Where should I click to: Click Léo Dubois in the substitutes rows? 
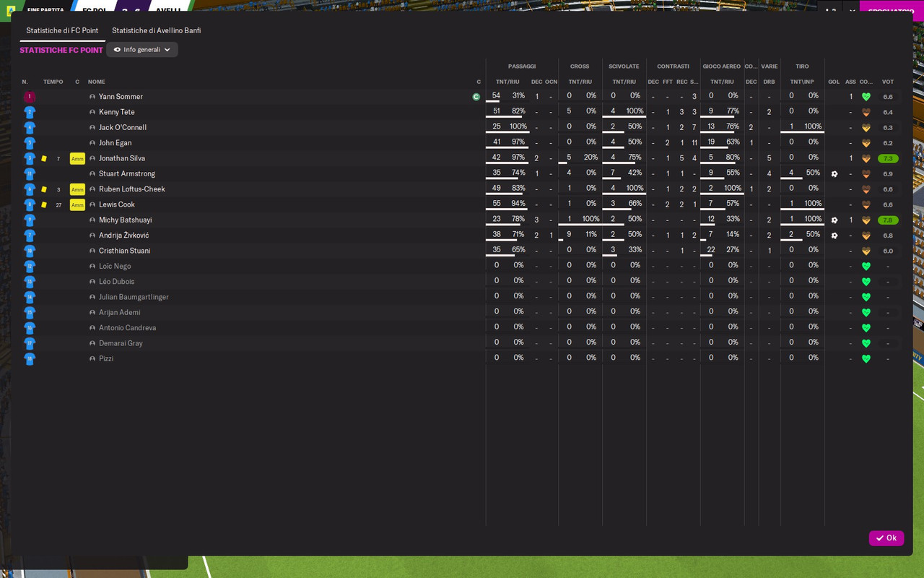pos(117,282)
